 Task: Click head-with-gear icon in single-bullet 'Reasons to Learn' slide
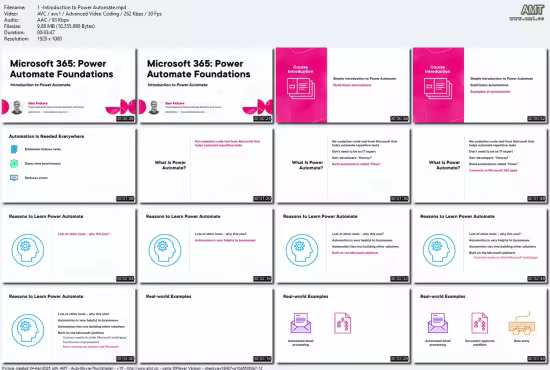pyautogui.click(x=28, y=250)
